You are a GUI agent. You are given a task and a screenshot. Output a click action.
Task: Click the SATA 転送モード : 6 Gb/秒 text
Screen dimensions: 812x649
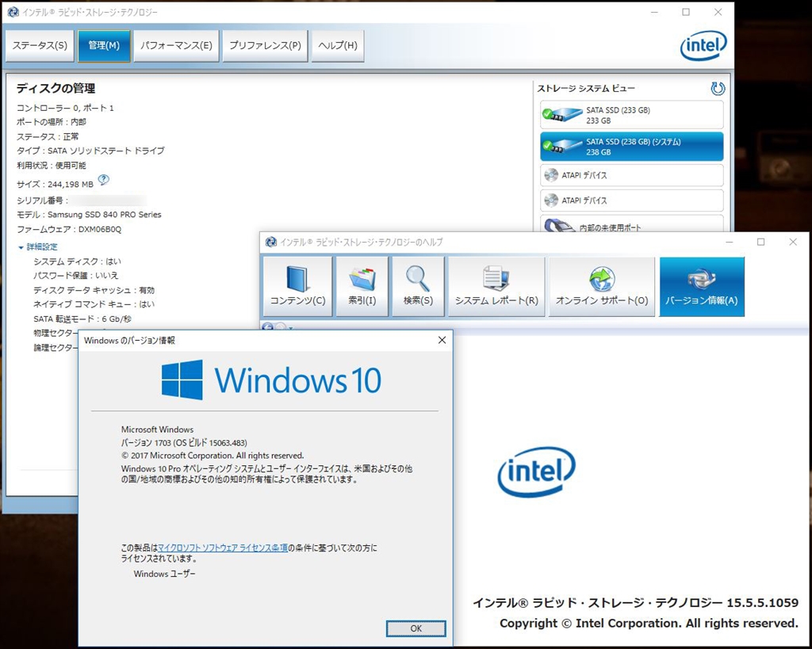click(x=82, y=319)
